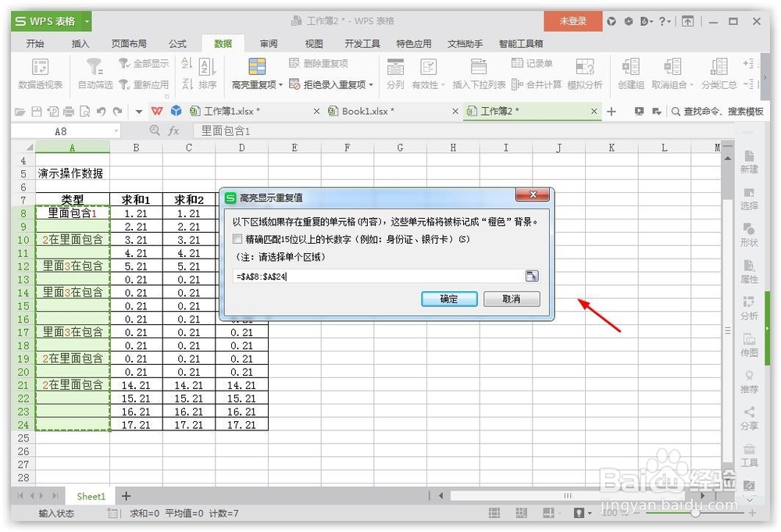Click Text to Columns (分列) icon
This screenshot has height=532, width=781.
click(395, 66)
